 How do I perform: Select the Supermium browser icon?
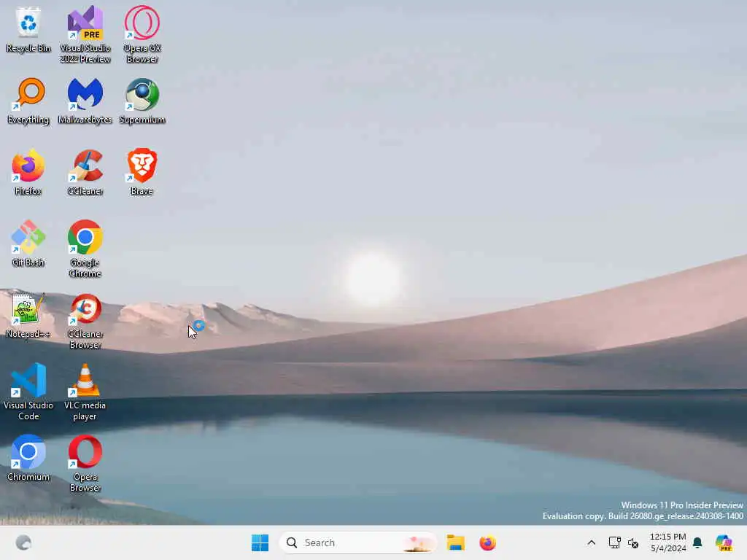pos(142,101)
